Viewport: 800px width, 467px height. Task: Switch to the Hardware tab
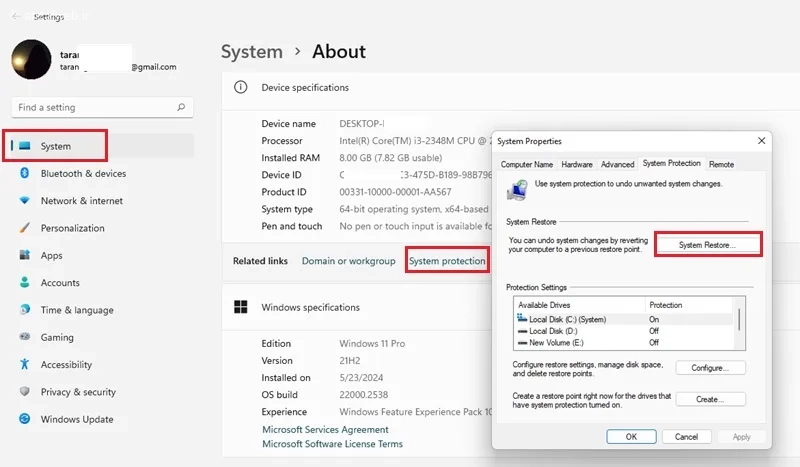(x=577, y=164)
